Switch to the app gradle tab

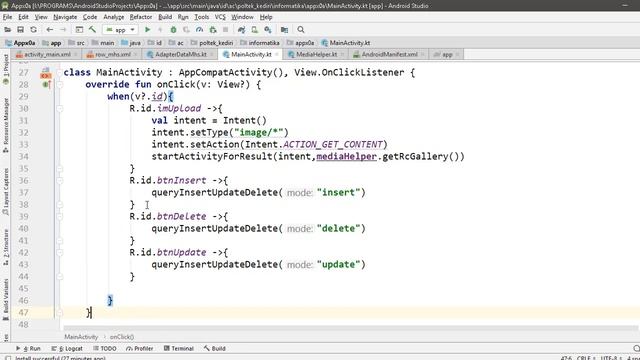(447, 54)
